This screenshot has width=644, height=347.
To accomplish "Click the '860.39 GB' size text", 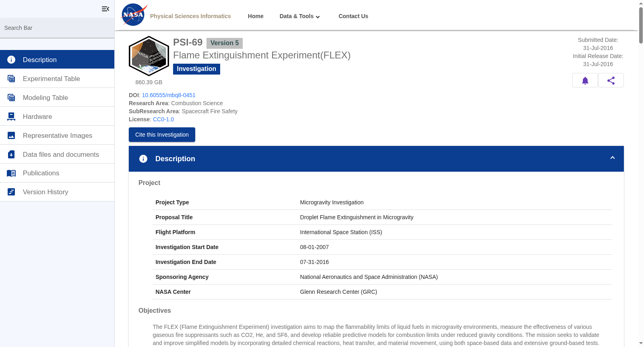I will (149, 82).
